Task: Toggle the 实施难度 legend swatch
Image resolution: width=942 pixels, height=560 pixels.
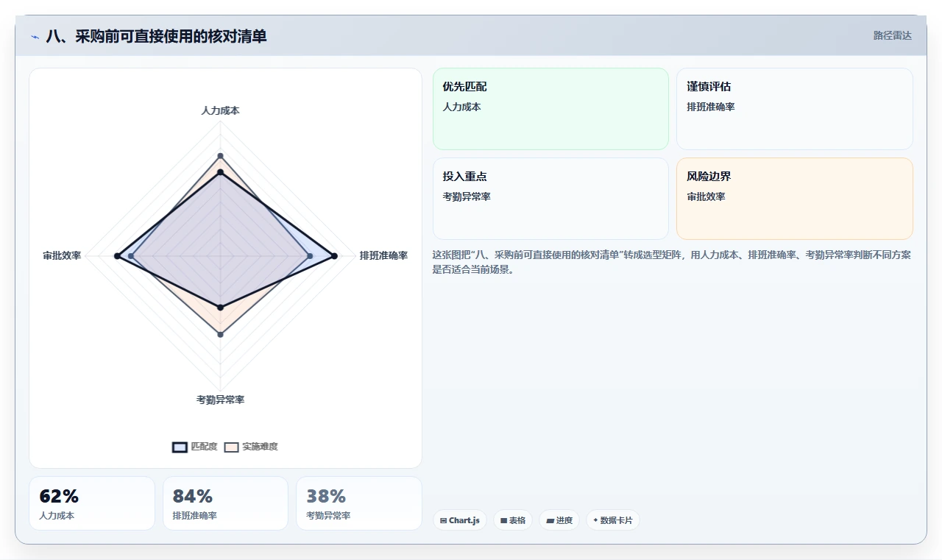Action: tap(231, 447)
